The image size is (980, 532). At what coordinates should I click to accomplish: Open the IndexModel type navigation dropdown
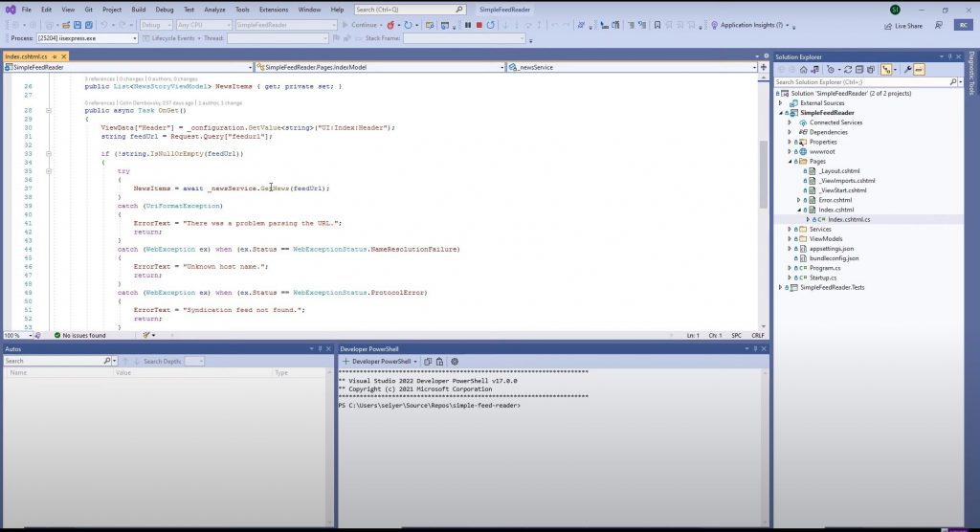tap(501, 67)
